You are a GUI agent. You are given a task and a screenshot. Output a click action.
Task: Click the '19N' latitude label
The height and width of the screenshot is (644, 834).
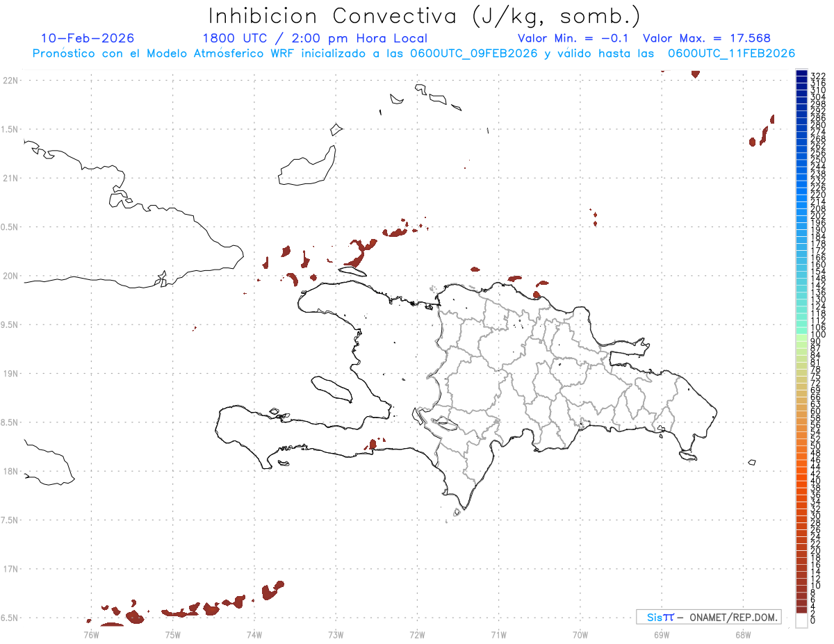[x=10, y=373]
